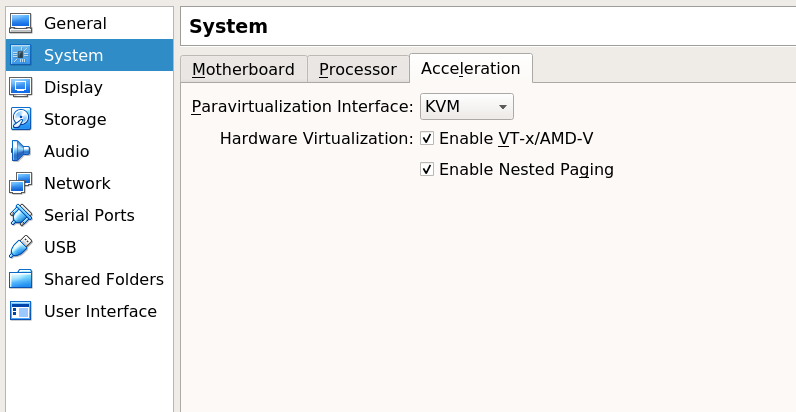
Task: Switch to the Processor tab
Action: tap(357, 69)
